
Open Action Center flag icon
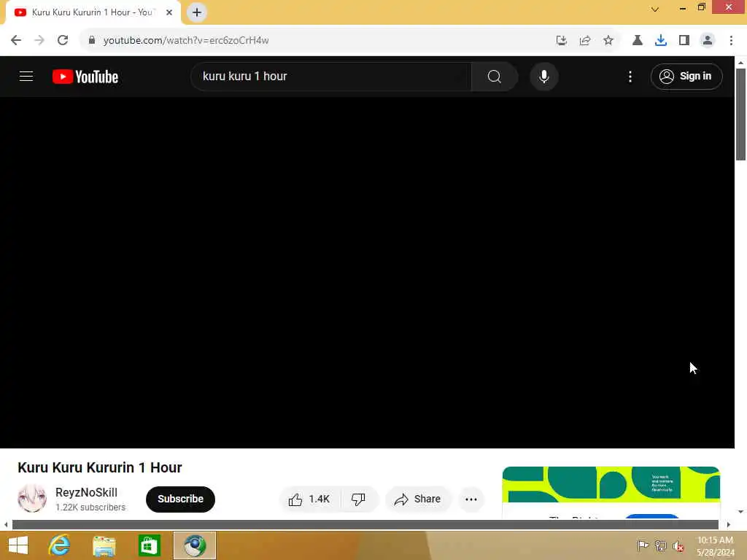pyautogui.click(x=643, y=545)
